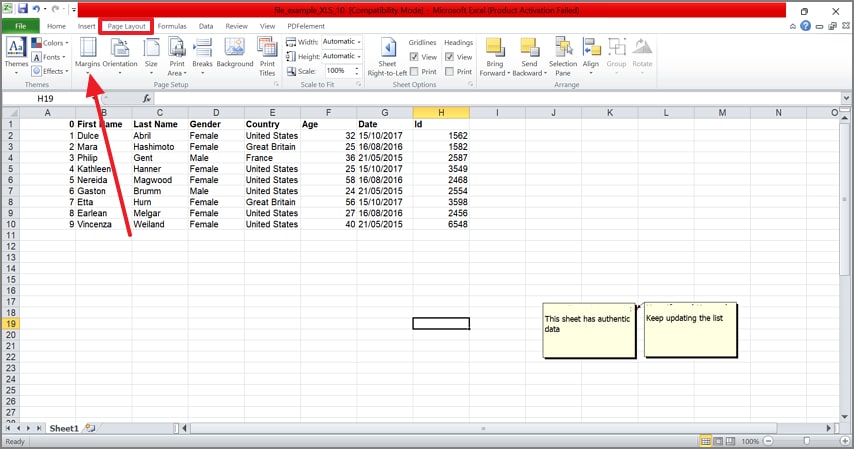Undo the last action
This screenshot has height=449, width=854.
click(x=36, y=9)
